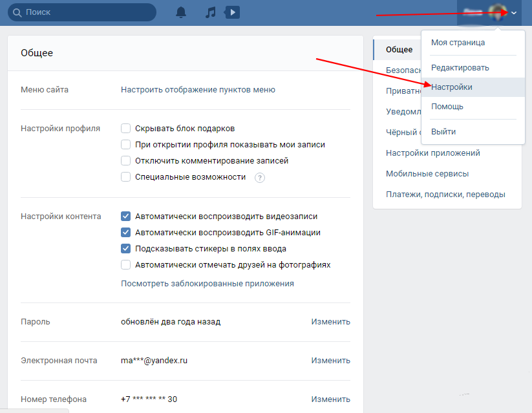Screen dimensions: 532x413
Task: Open the video play icon
Action: click(x=232, y=12)
